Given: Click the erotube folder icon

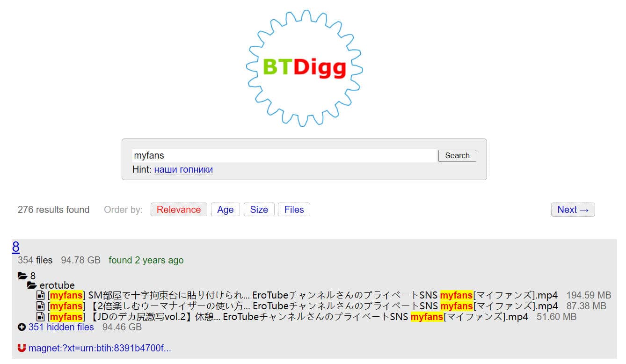Looking at the screenshot, I should 32,285.
